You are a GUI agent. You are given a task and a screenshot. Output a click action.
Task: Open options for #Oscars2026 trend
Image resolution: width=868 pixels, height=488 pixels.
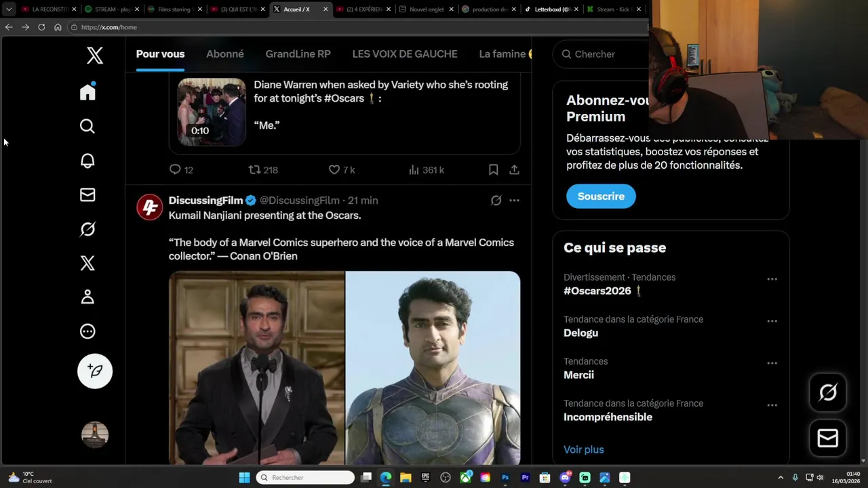coord(772,279)
